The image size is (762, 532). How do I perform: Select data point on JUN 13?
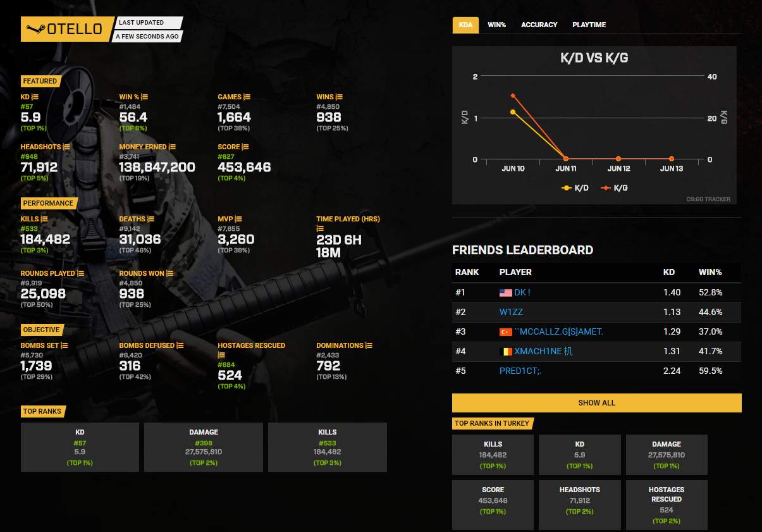point(671,159)
